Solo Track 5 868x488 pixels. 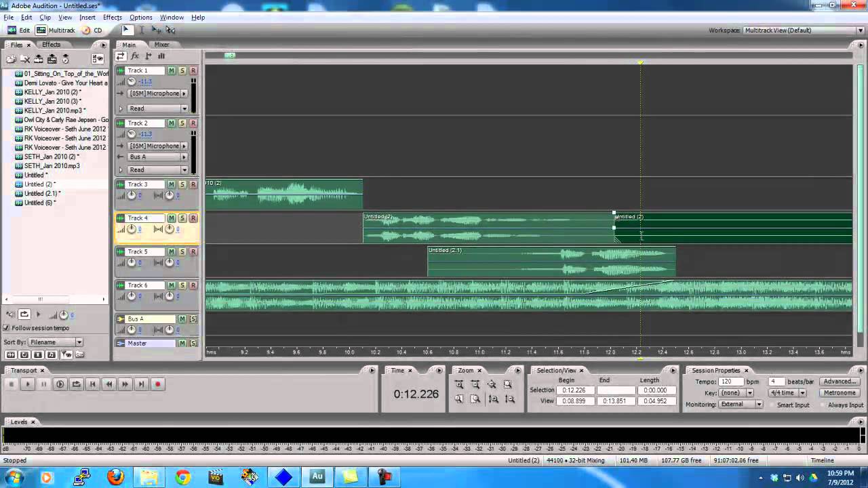(182, 251)
